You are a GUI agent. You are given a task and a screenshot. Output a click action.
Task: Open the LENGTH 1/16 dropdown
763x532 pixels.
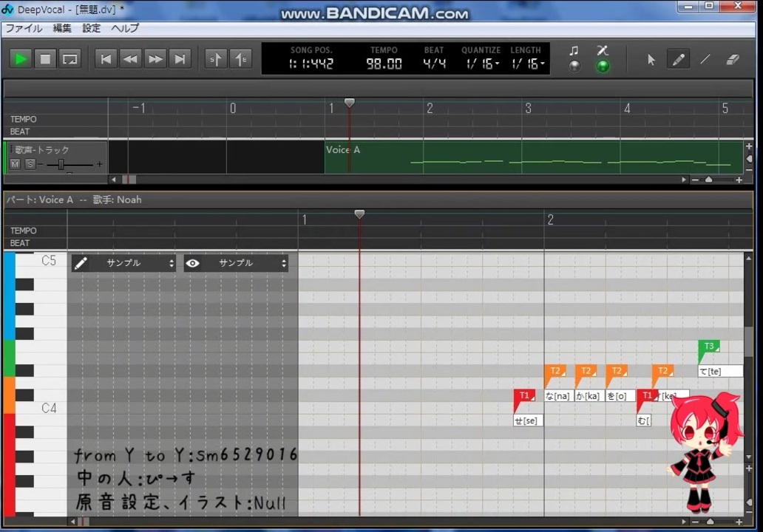[528, 64]
